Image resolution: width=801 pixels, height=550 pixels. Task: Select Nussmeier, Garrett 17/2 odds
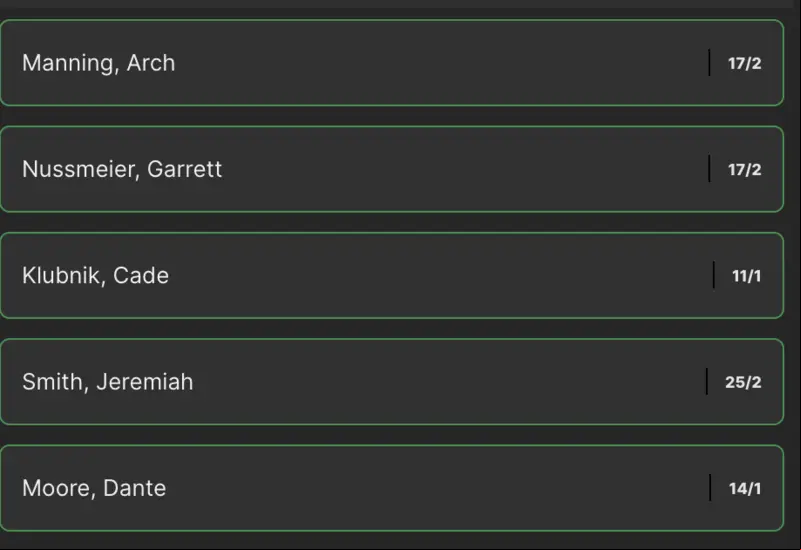click(x=744, y=170)
